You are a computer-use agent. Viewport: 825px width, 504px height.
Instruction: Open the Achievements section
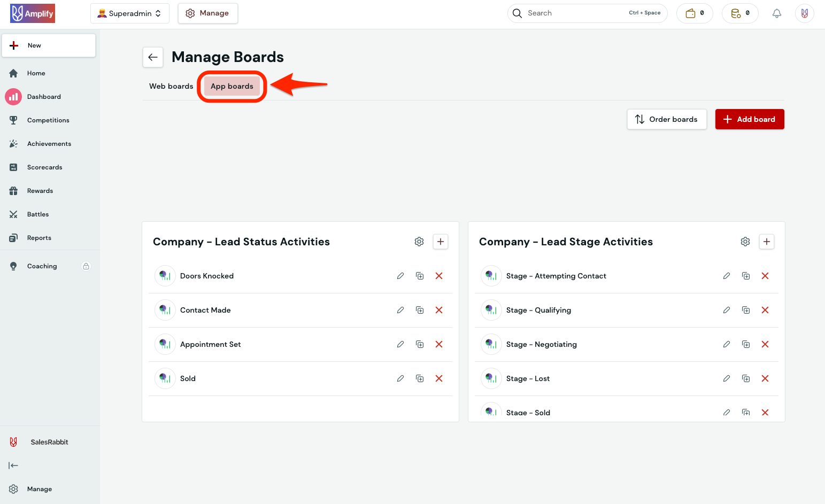pyautogui.click(x=49, y=143)
